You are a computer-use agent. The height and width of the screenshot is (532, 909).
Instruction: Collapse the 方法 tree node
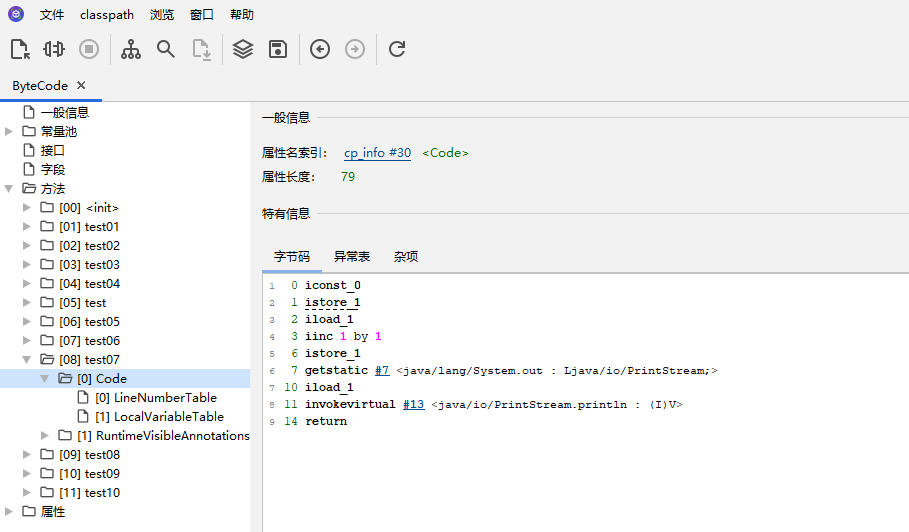click(9, 188)
